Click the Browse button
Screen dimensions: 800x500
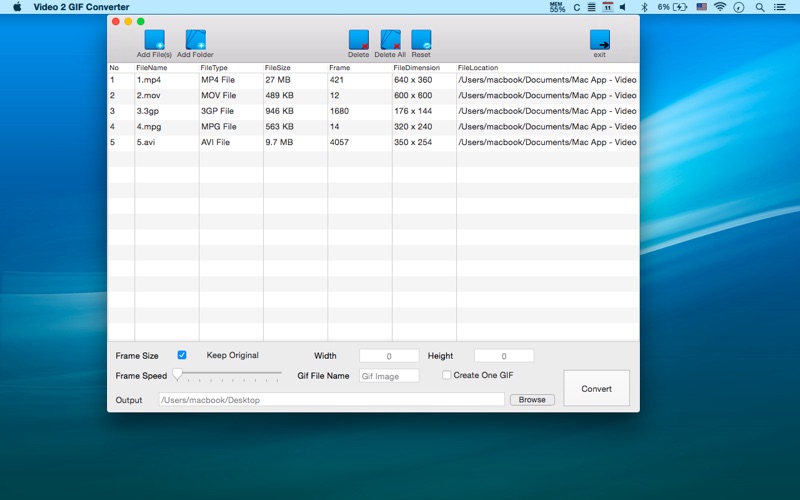point(532,399)
